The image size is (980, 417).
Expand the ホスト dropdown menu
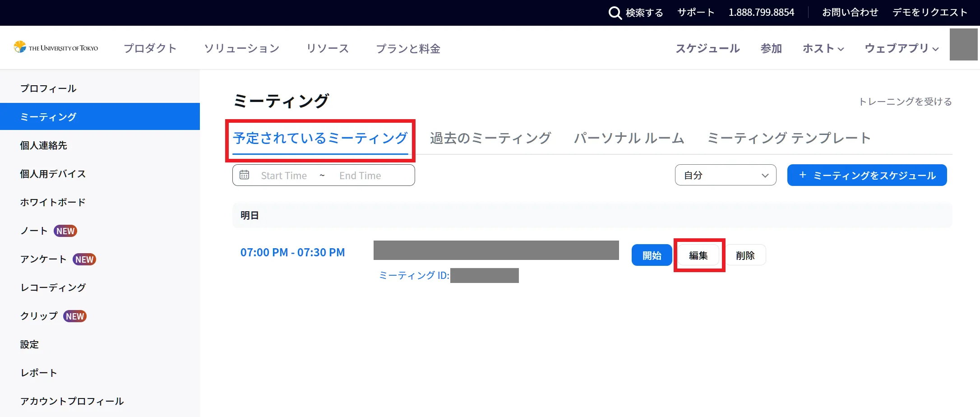click(823, 48)
